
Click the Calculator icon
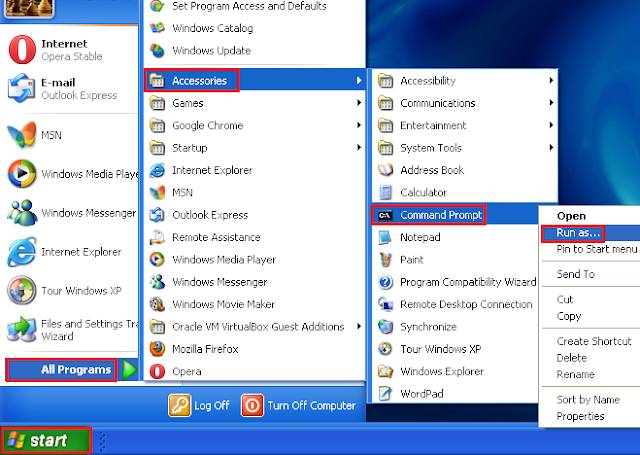385,192
